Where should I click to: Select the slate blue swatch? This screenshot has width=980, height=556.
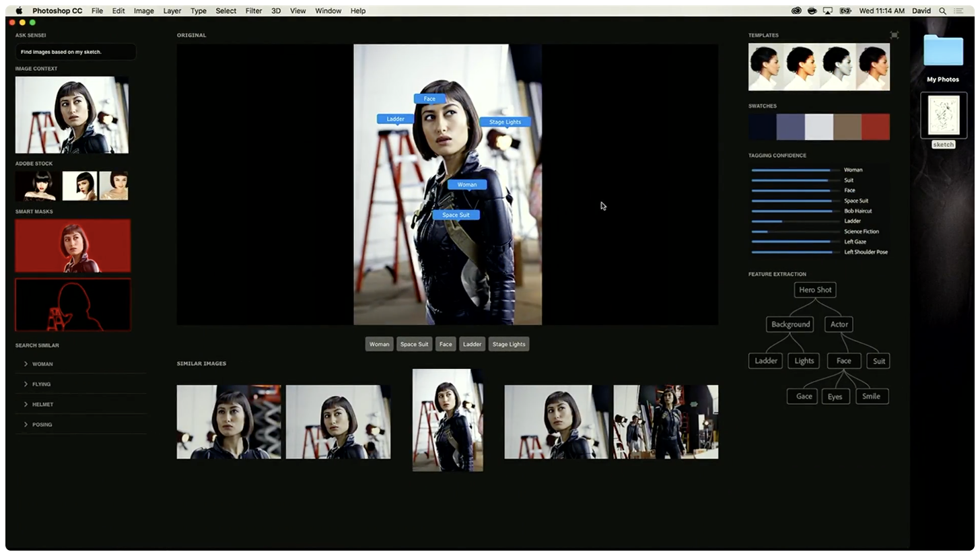(791, 127)
